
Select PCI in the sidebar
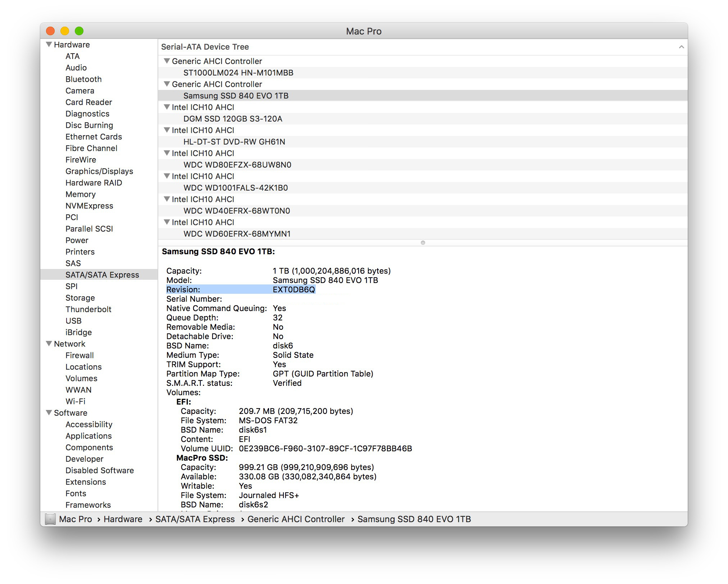click(72, 217)
